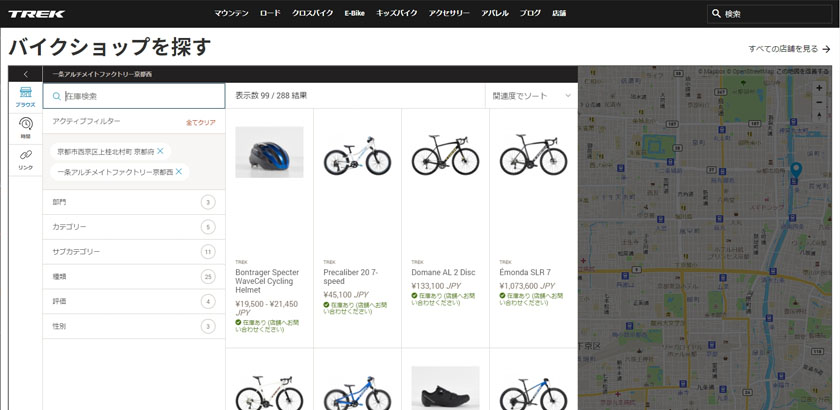Click the ¥1,073,600 JPY price text

(527, 286)
